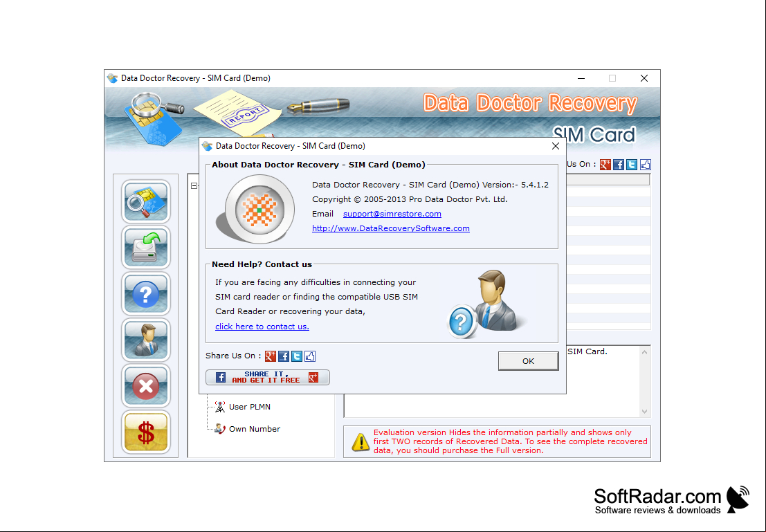The width and height of the screenshot is (766, 532).
Task: Click the description box scroll up arrow
Action: [645, 352]
